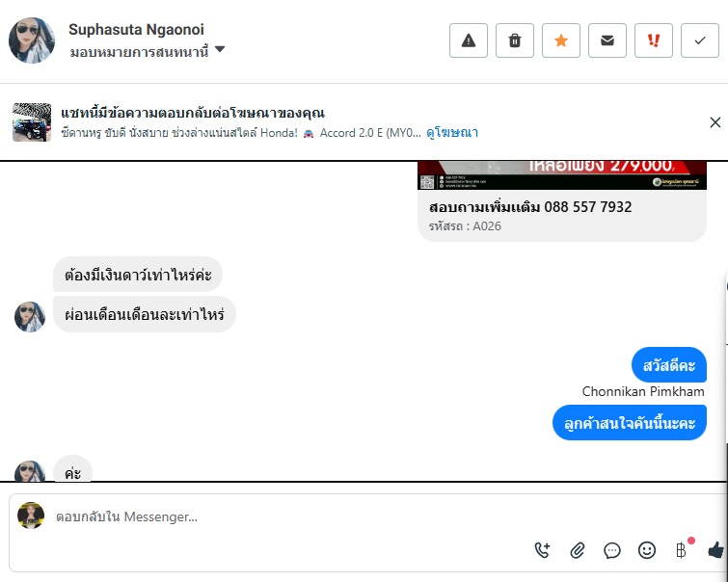Screen dimensions: 728x582
Task: Dismiss the ad reply banner
Action: (715, 122)
